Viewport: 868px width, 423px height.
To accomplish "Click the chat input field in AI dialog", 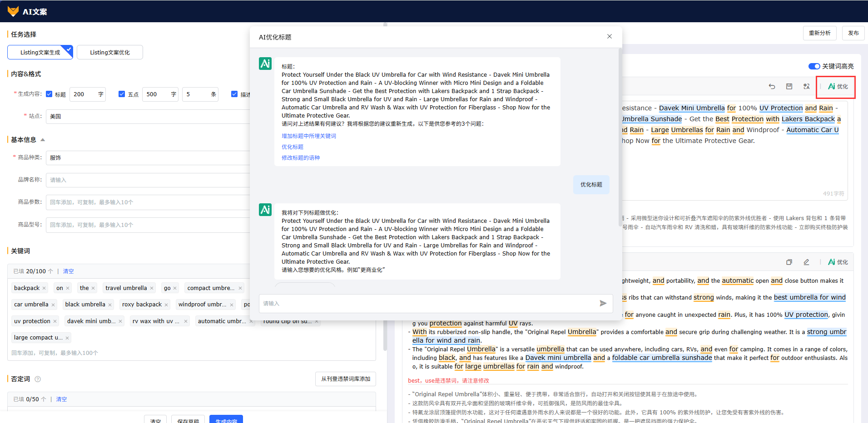I will coord(427,303).
